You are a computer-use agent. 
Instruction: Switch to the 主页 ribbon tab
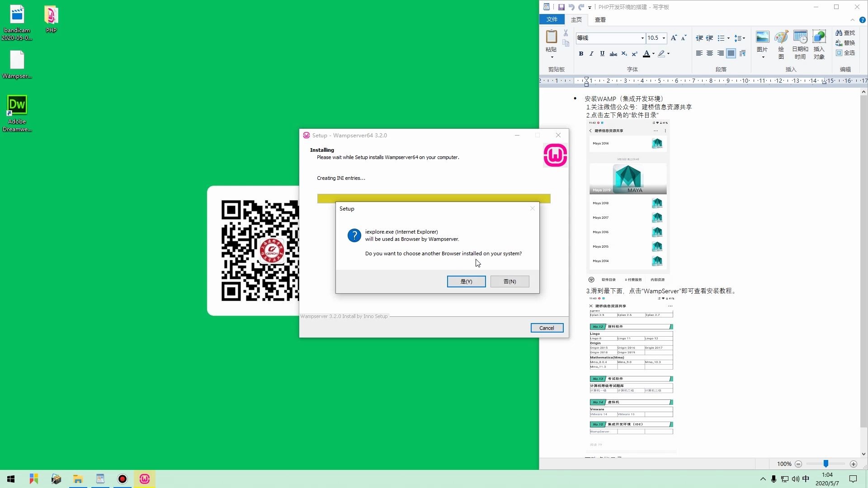576,19
